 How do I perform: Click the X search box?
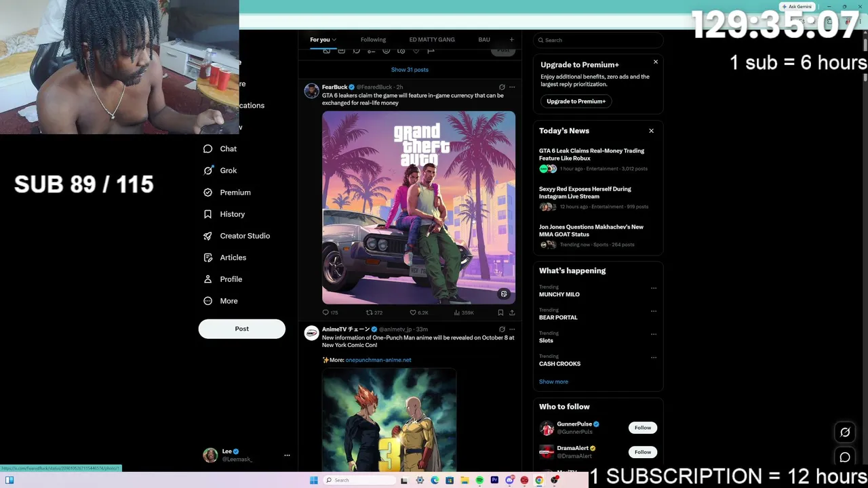click(x=597, y=40)
